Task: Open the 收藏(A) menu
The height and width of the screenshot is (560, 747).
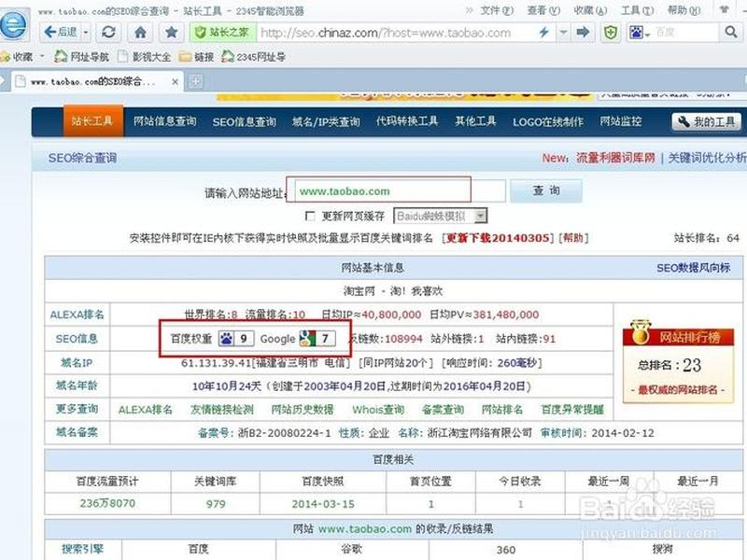Action: coord(590,10)
